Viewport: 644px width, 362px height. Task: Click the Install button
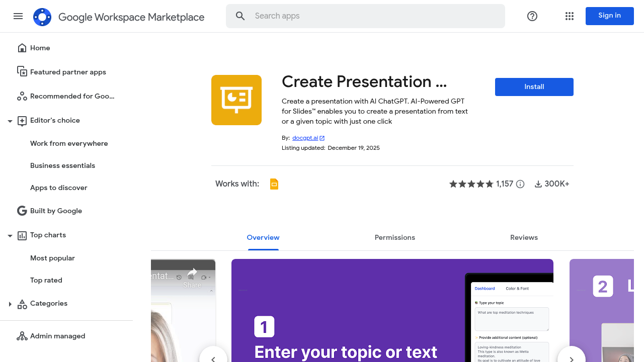pos(534,86)
